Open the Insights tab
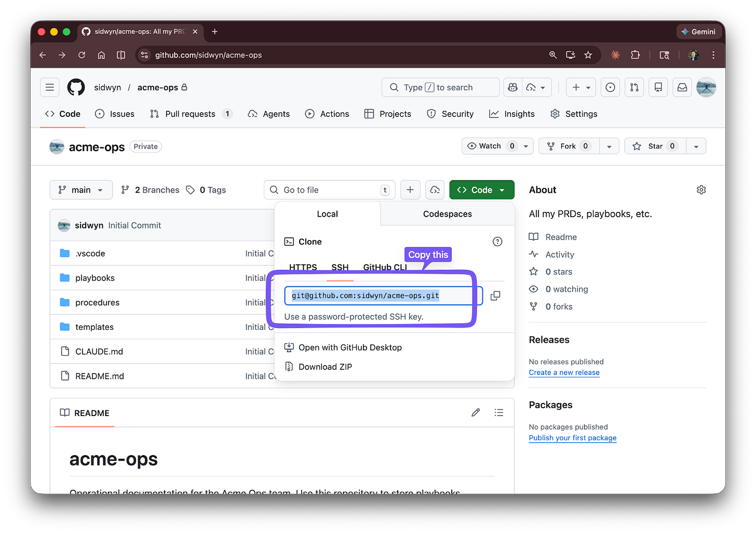This screenshot has height=534, width=756. tap(512, 114)
